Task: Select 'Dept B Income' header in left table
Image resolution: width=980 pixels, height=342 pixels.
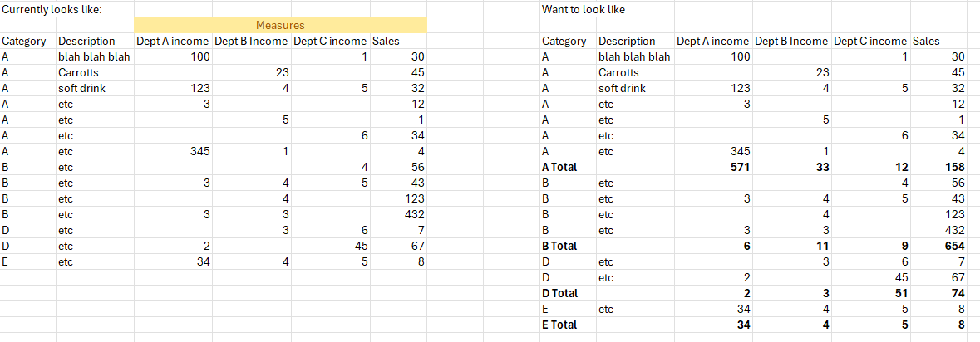Action: pos(251,42)
